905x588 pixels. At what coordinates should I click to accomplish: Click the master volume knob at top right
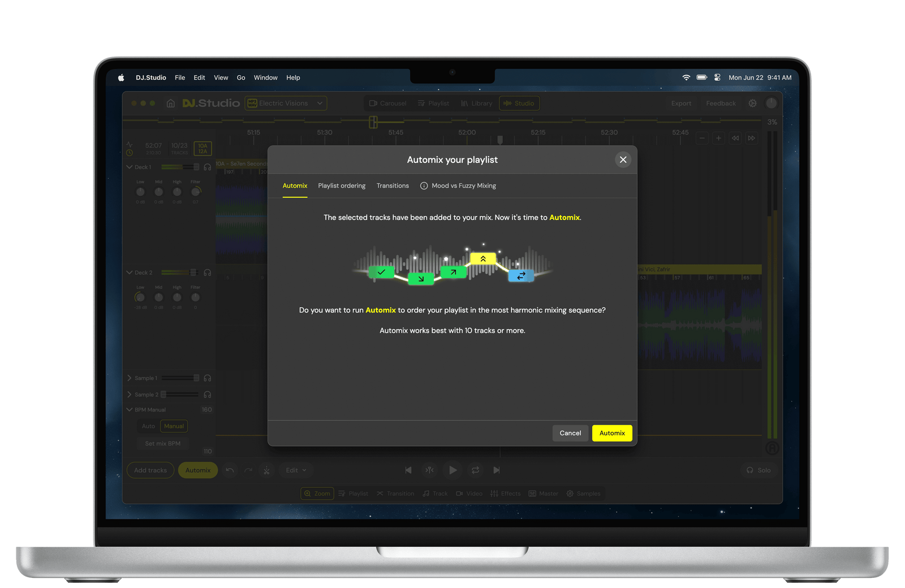point(772,103)
